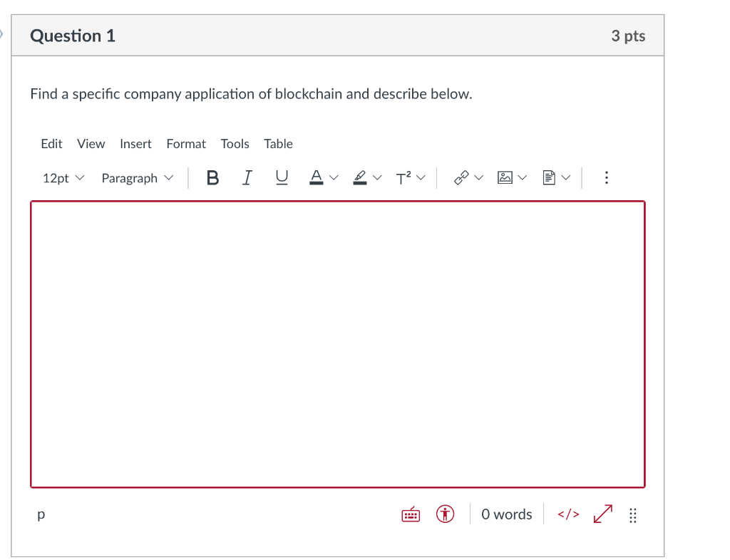The height and width of the screenshot is (560, 730).
Task: Run the accessibility checker
Action: click(444, 514)
